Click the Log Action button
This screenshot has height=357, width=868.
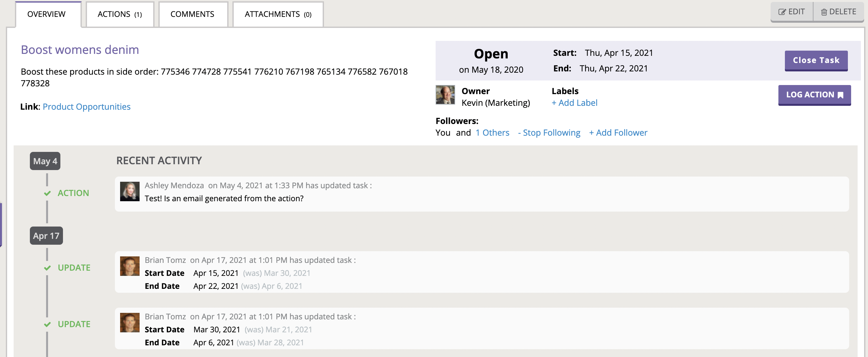[814, 95]
